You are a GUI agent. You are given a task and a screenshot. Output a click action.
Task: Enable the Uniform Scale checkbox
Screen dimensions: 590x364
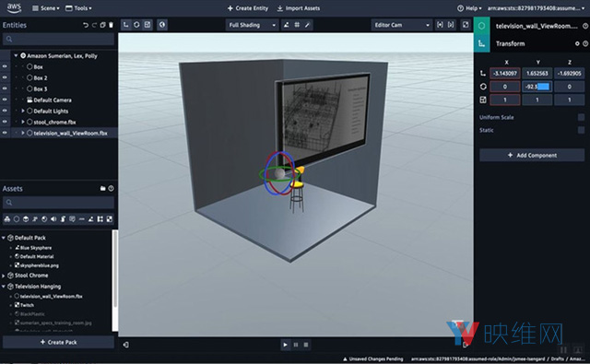[x=581, y=117]
